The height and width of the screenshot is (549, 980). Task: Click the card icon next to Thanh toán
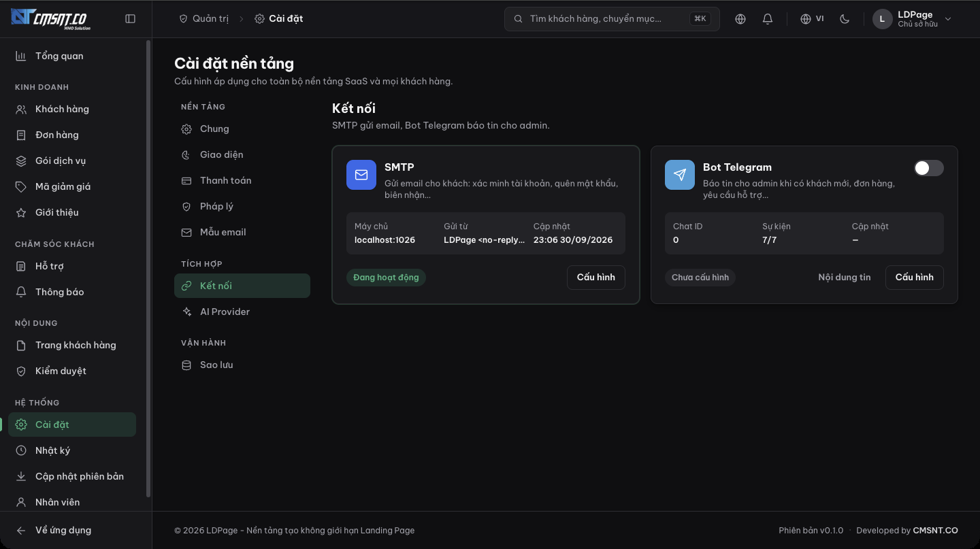[x=186, y=181]
